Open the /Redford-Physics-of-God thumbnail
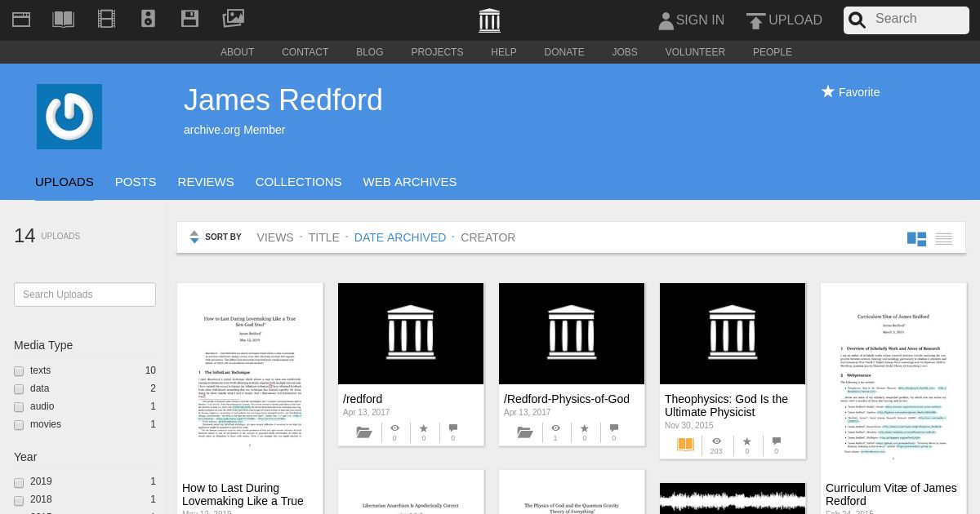 tap(572, 334)
